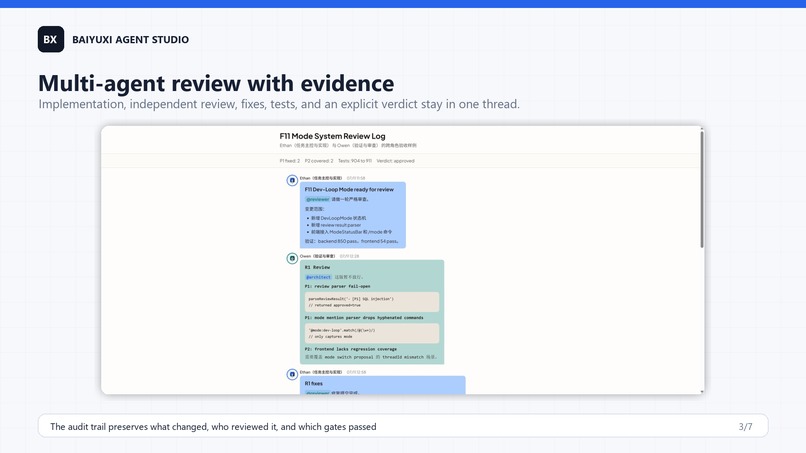The height and width of the screenshot is (453, 806).
Task: Click the '@mode:dev-loop'.match code block
Action: [x=372, y=333]
